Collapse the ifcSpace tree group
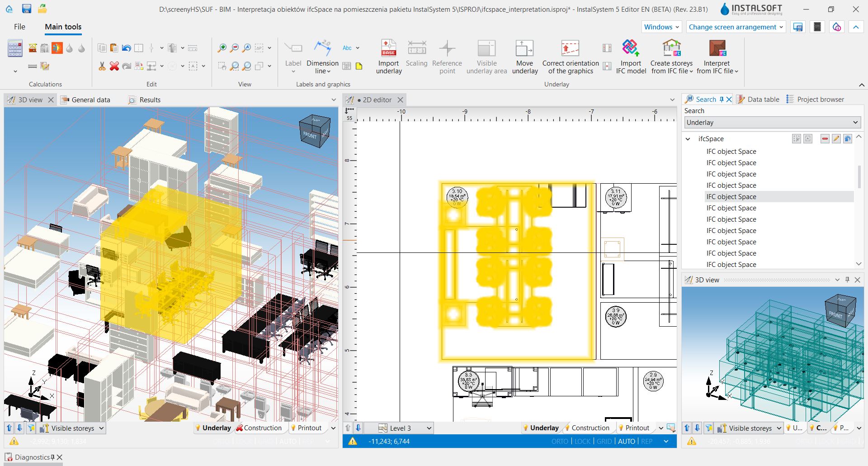 pyautogui.click(x=688, y=139)
